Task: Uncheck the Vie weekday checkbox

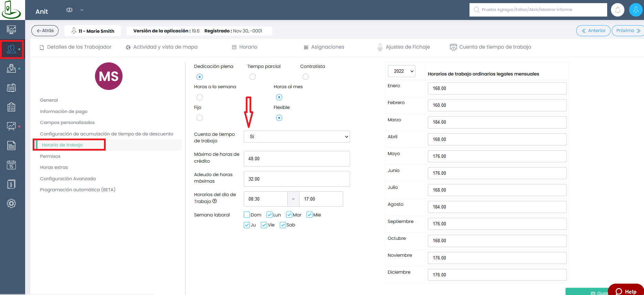Action: [264, 225]
